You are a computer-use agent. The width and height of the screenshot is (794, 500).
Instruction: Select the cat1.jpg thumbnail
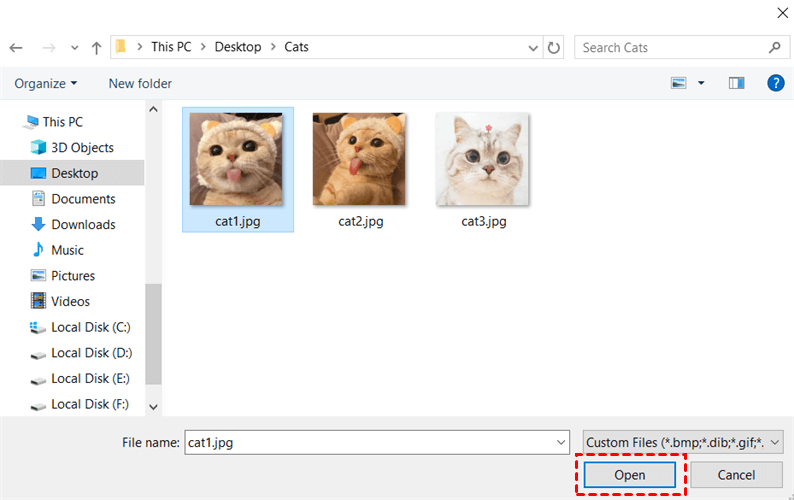pos(236,159)
